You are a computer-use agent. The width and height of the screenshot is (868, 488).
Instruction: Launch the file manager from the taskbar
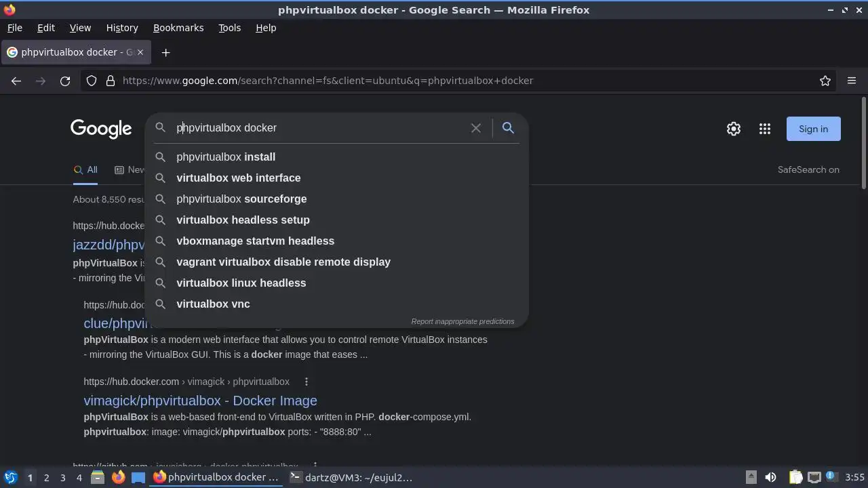[x=98, y=477]
